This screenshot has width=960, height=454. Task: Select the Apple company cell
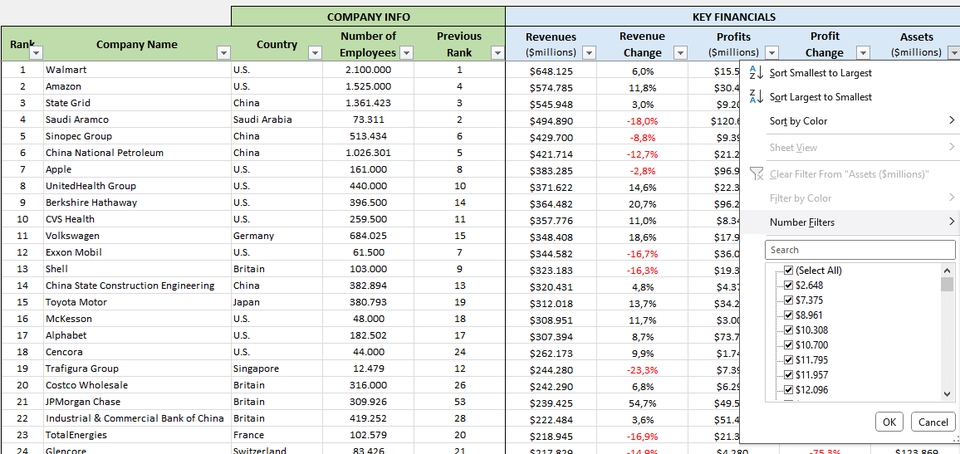(137, 169)
